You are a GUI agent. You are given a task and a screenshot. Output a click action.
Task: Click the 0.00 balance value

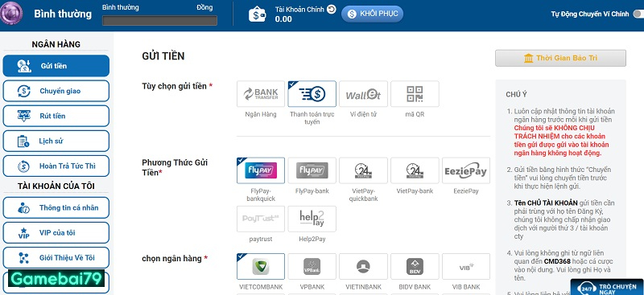point(283,18)
